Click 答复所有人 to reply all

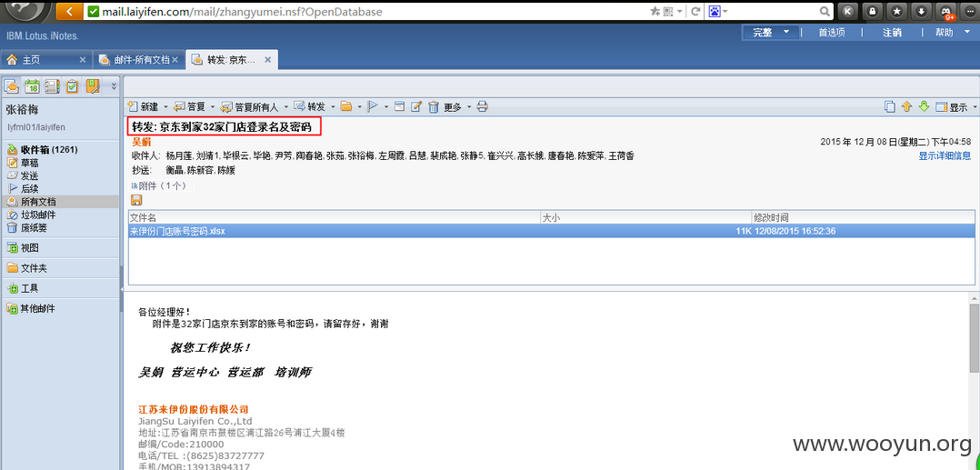tap(249, 107)
